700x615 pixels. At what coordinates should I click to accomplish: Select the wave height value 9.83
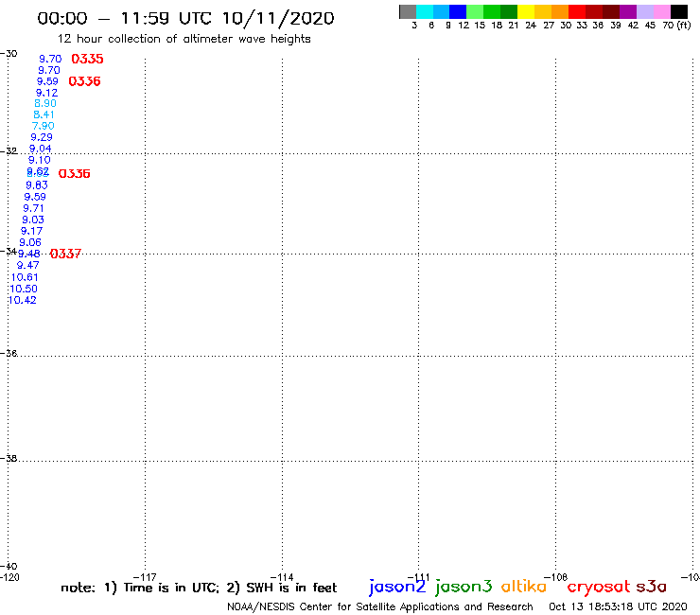click(x=37, y=185)
